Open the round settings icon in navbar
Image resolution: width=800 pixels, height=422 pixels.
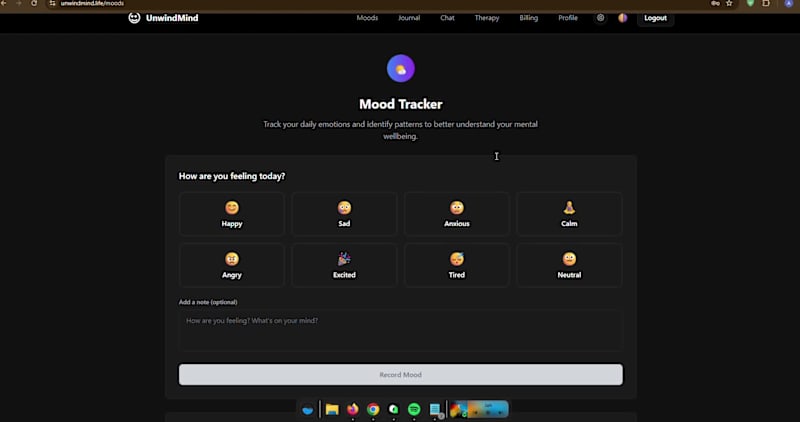[601, 18]
